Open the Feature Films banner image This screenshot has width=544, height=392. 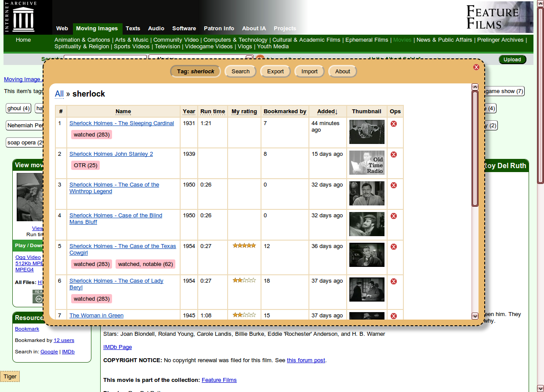[500, 17]
